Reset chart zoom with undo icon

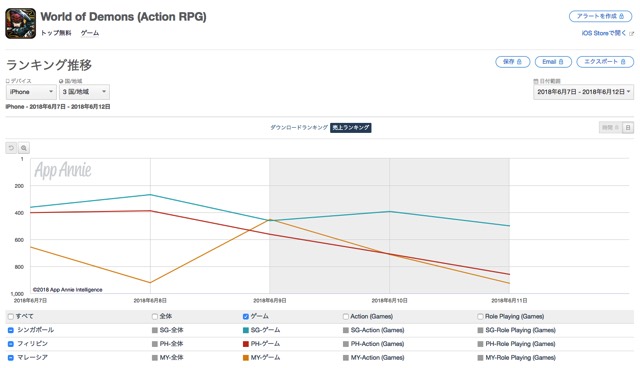(11, 148)
